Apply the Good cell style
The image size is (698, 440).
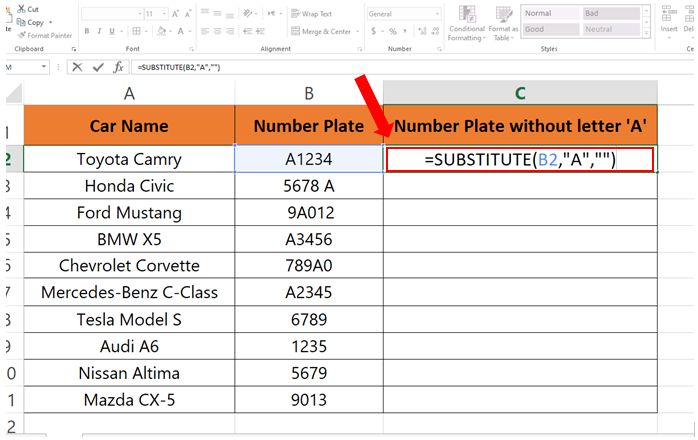click(x=551, y=29)
